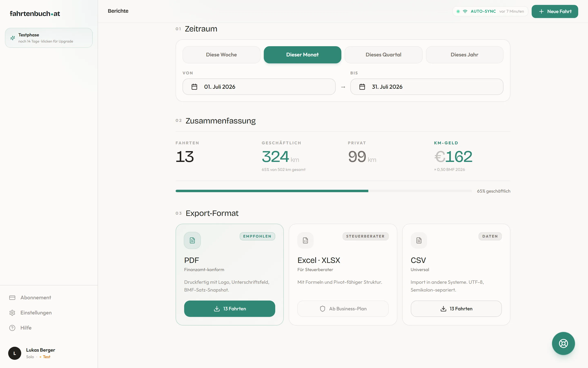Click the Einstellungen gear icon
This screenshot has height=368, width=588.
(x=12, y=313)
